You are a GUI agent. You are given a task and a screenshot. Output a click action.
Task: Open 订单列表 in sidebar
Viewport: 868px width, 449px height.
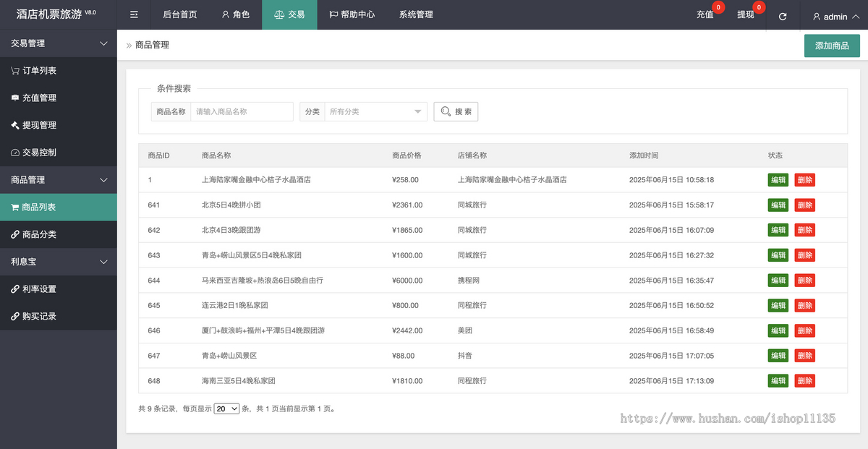(x=59, y=71)
